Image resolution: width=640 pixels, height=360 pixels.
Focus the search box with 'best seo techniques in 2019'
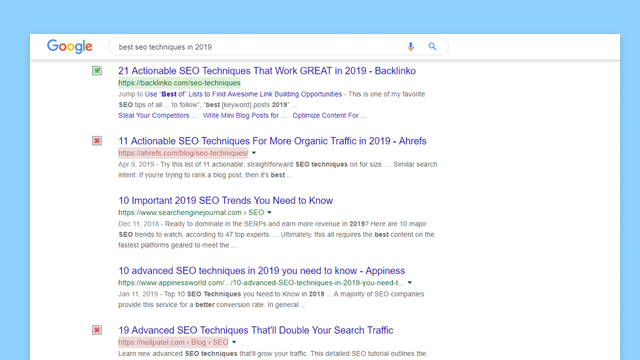[x=278, y=47]
